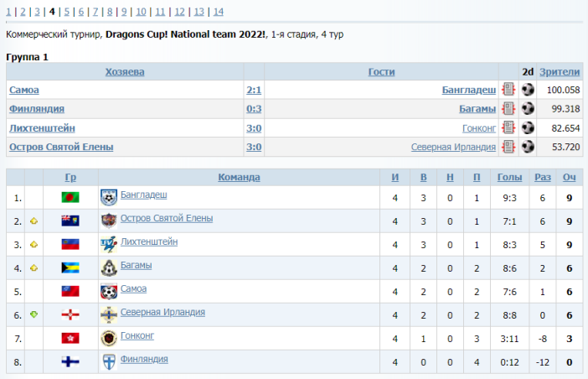Viewport: 588px width, 379px height.
Task: Click the 2D ball icon for Saint Helena match
Action: (528, 147)
